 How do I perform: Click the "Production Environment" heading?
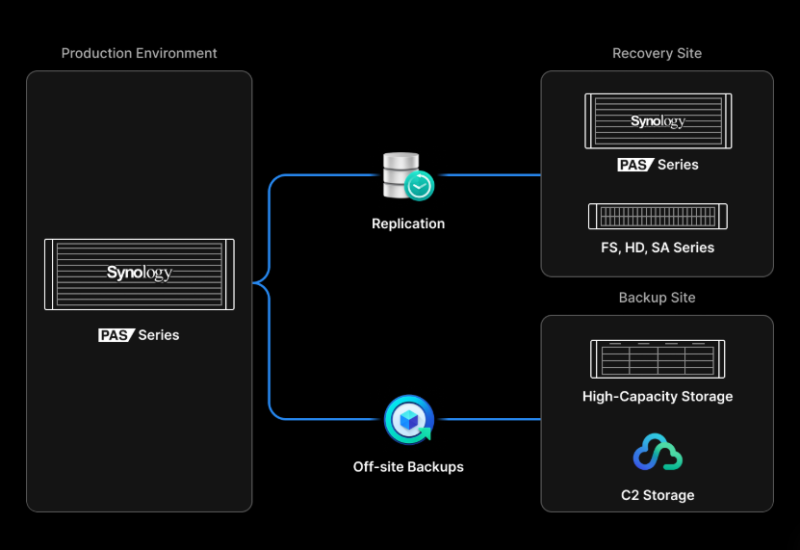[139, 53]
